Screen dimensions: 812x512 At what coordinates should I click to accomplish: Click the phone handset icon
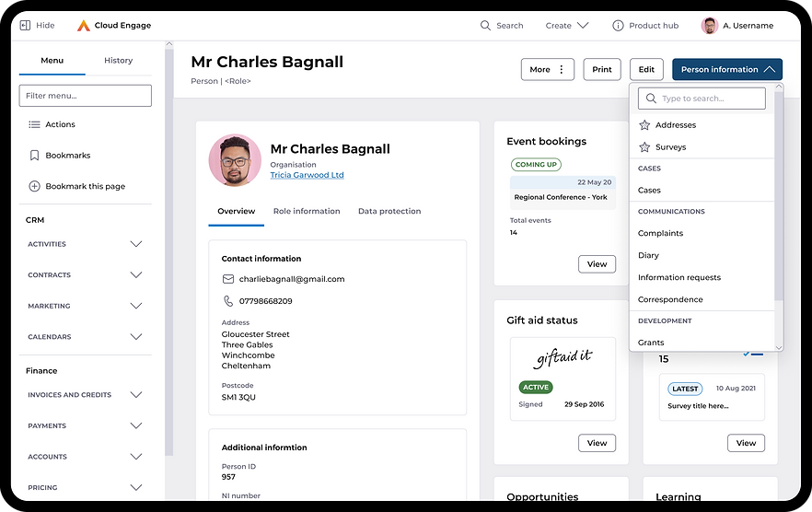tap(228, 300)
